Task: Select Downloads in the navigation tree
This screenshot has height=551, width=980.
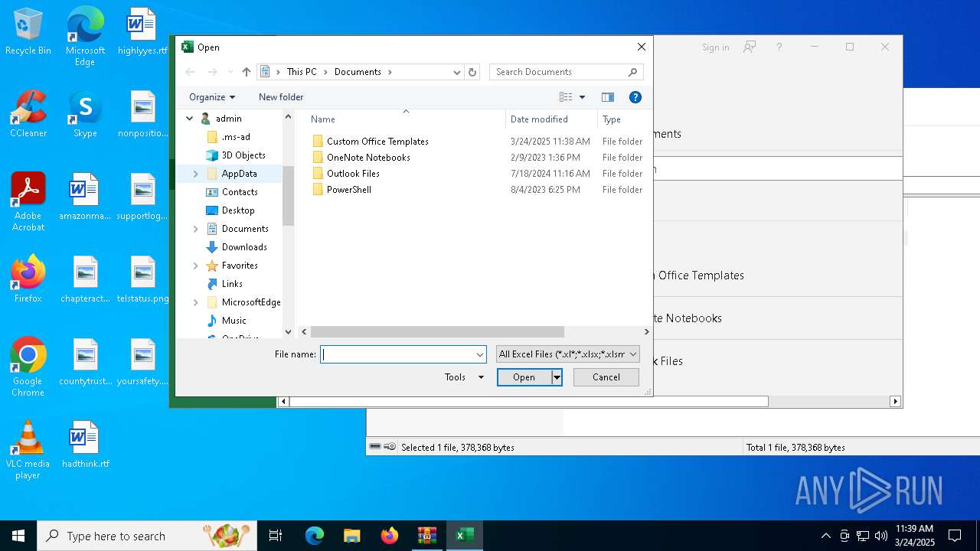Action: tap(244, 247)
